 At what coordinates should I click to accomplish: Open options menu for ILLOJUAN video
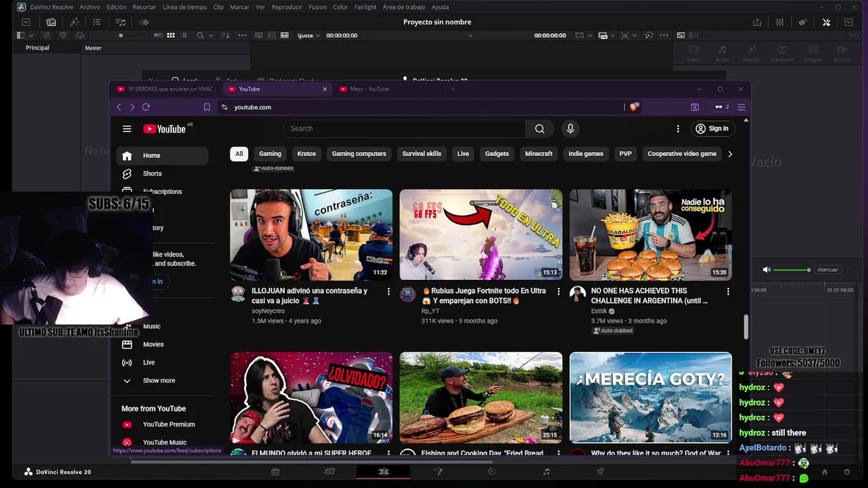[x=389, y=291]
